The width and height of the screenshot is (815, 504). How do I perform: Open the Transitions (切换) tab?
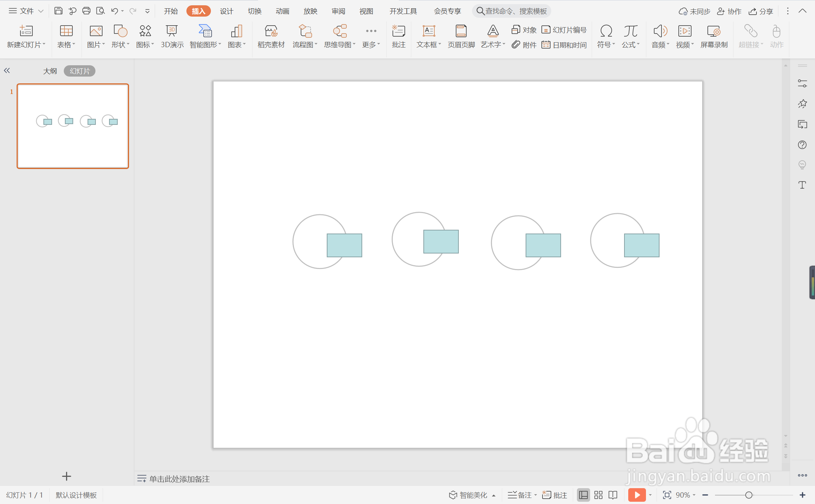[254, 11]
